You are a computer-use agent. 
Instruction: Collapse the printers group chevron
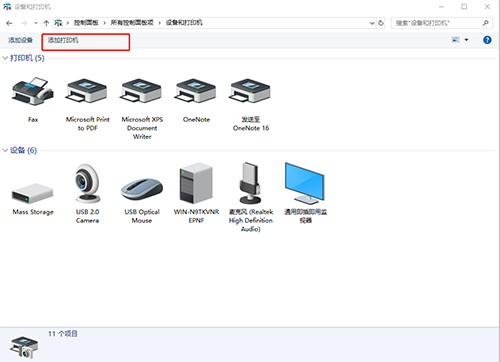(x=5, y=58)
